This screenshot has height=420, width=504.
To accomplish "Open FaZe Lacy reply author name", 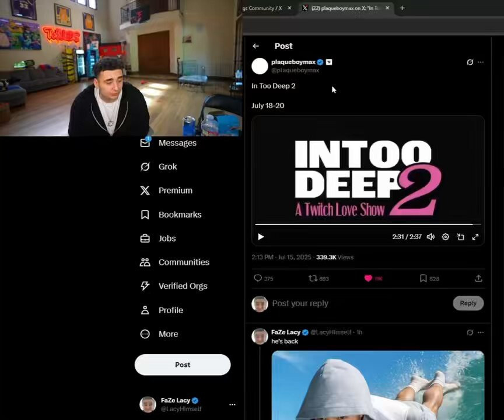I will 286,332.
